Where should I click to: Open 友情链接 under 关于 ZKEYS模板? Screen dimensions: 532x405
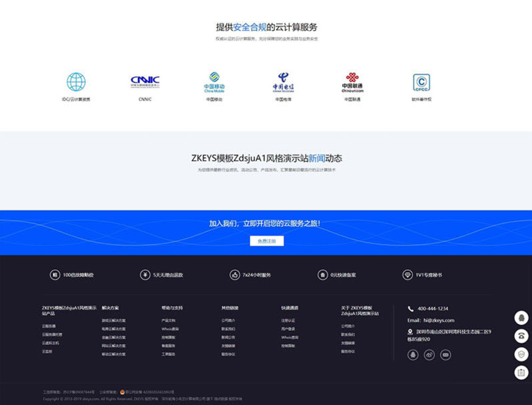click(x=348, y=344)
